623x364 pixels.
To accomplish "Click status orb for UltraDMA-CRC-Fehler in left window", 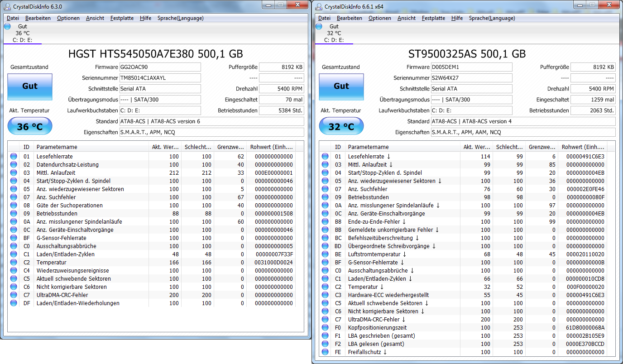I will point(14,295).
